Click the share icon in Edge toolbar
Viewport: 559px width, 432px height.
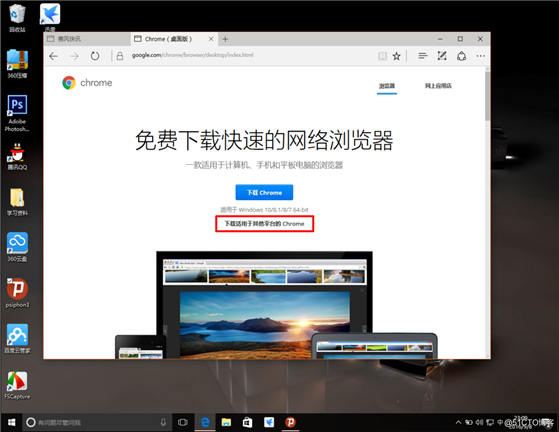click(462, 56)
